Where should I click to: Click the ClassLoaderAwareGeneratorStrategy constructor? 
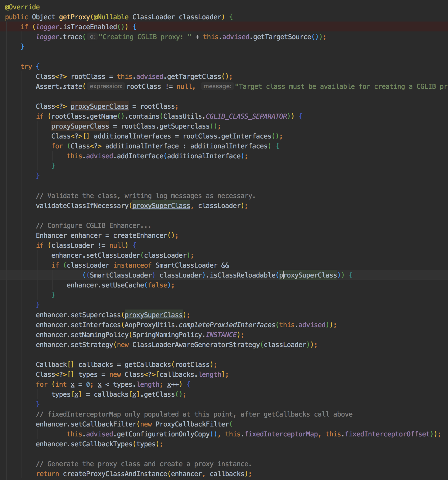[196, 345]
